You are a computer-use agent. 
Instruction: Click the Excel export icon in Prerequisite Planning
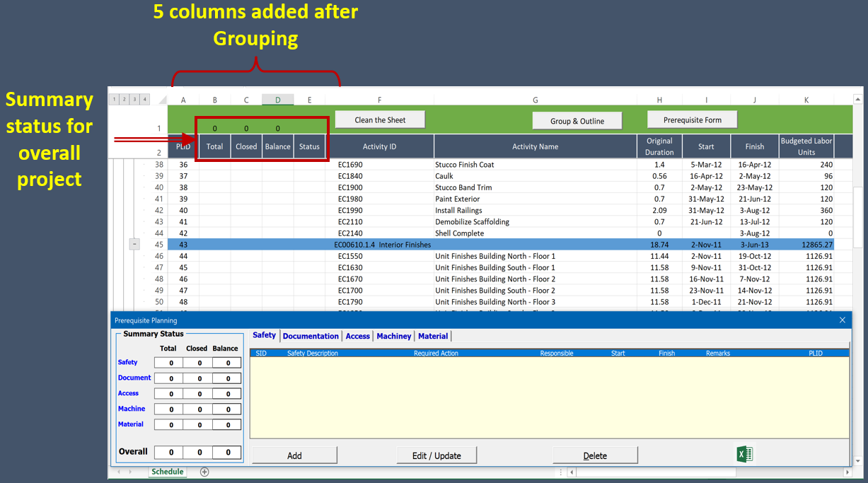point(744,453)
